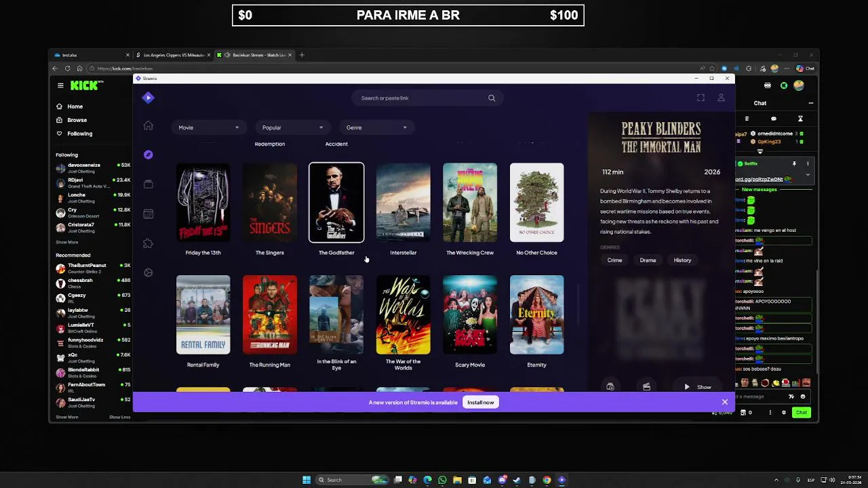The image size is (868, 488).
Task: Send message with green Chat button
Action: (802, 412)
